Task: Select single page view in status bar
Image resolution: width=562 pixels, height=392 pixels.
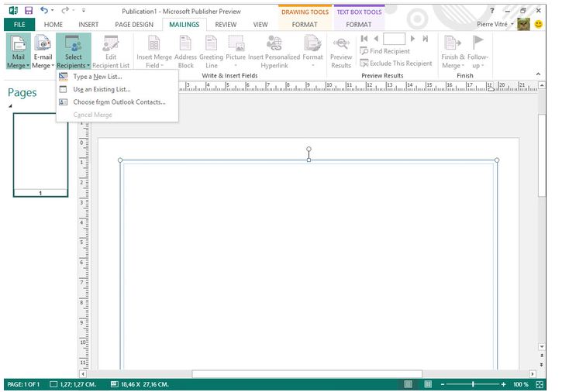Action: [x=407, y=384]
